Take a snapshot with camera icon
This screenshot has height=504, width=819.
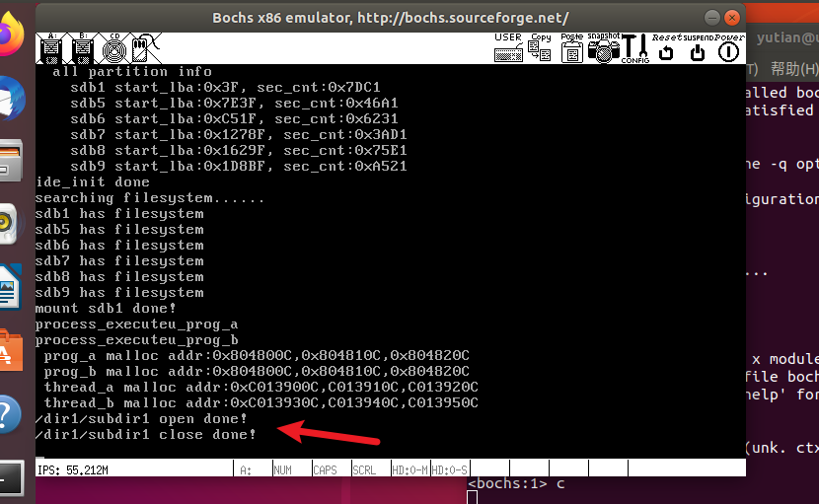[603, 48]
